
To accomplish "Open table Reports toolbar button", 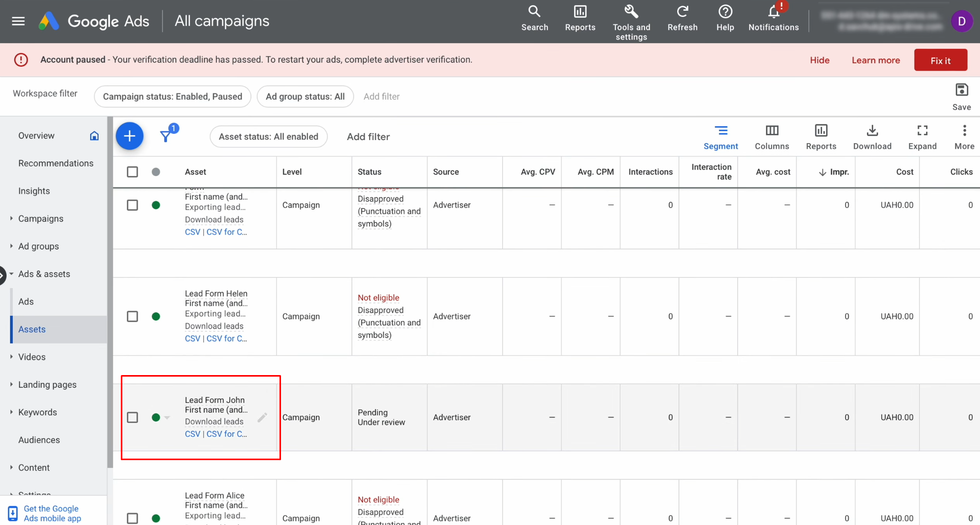I will click(x=821, y=137).
